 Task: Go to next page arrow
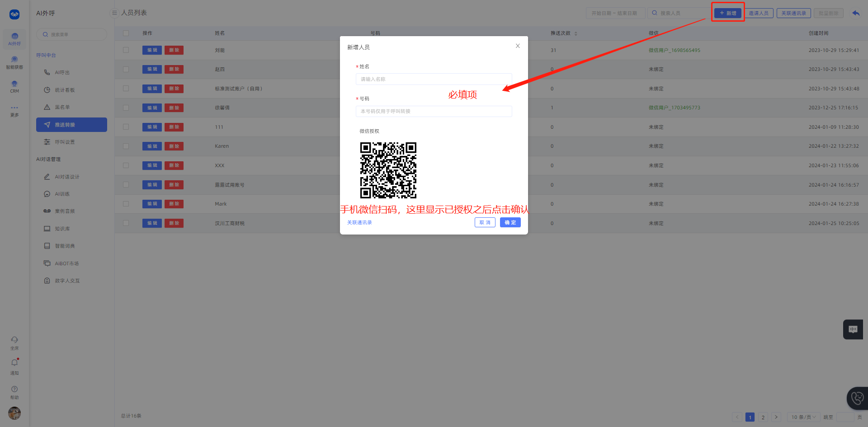click(x=776, y=417)
